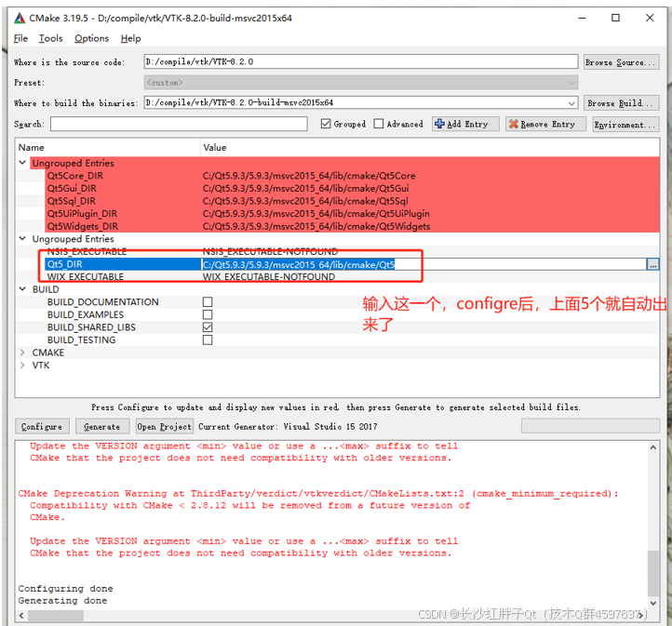
Task: Open the Tools menu
Action: click(x=51, y=38)
